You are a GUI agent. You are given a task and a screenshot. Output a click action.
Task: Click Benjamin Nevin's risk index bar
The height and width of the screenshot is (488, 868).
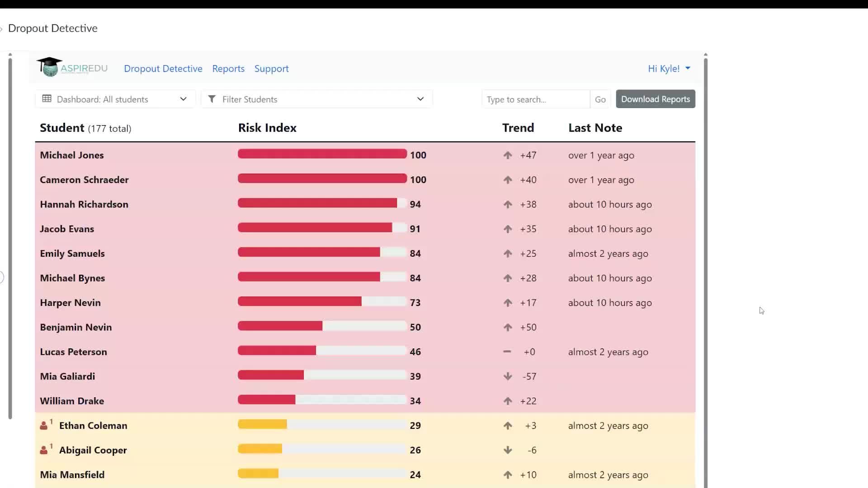click(322, 326)
